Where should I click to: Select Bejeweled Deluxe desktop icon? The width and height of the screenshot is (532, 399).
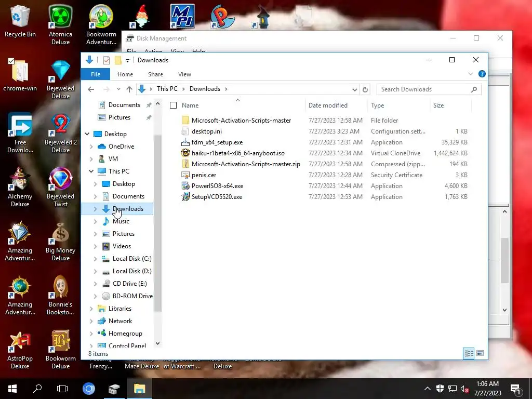click(60, 79)
